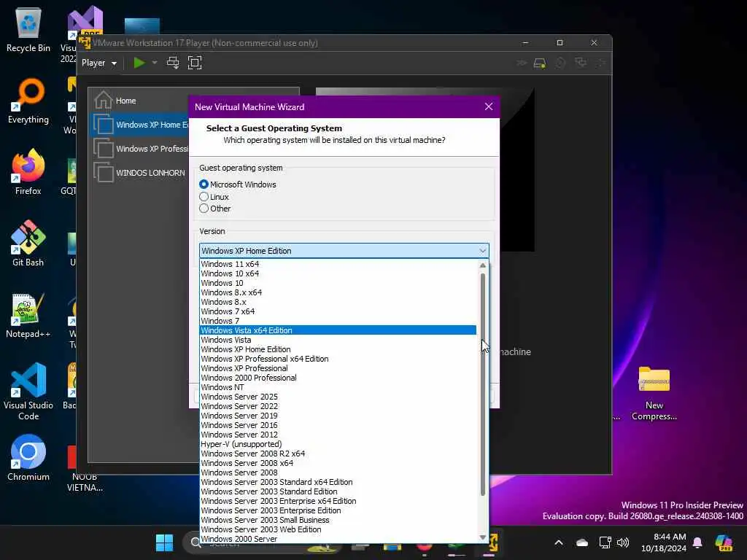Choose Windows 8.x entry
Viewport: 747px width, 560px height.
coord(338,302)
